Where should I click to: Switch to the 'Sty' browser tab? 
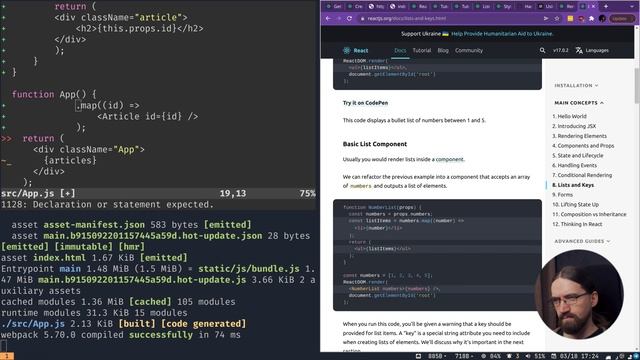coord(504,6)
